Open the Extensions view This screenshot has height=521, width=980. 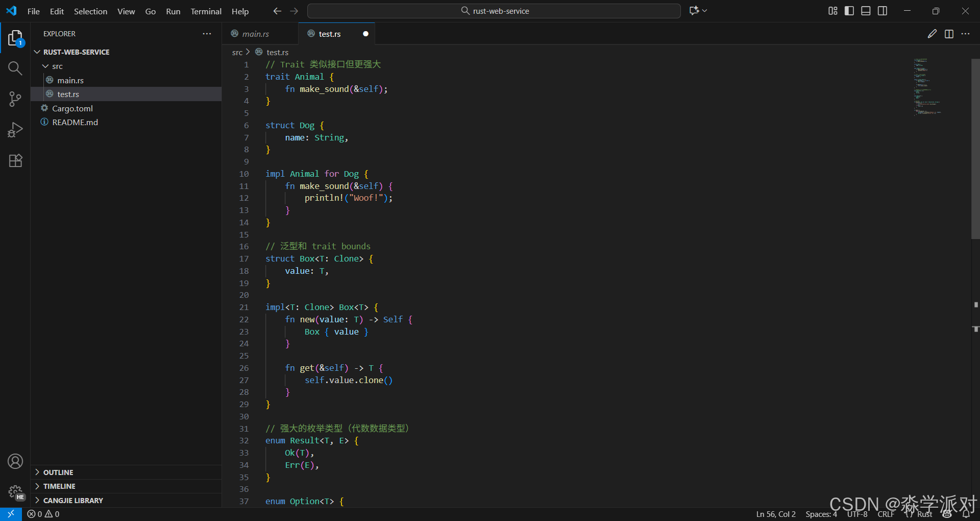[15, 160]
